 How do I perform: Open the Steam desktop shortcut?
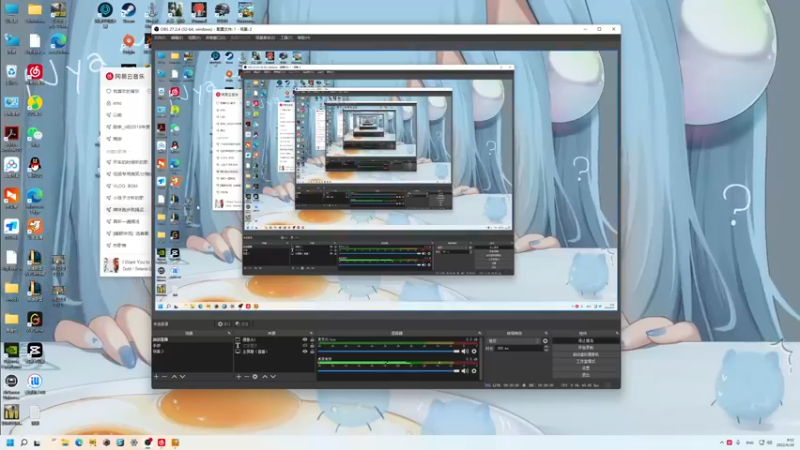[x=129, y=12]
